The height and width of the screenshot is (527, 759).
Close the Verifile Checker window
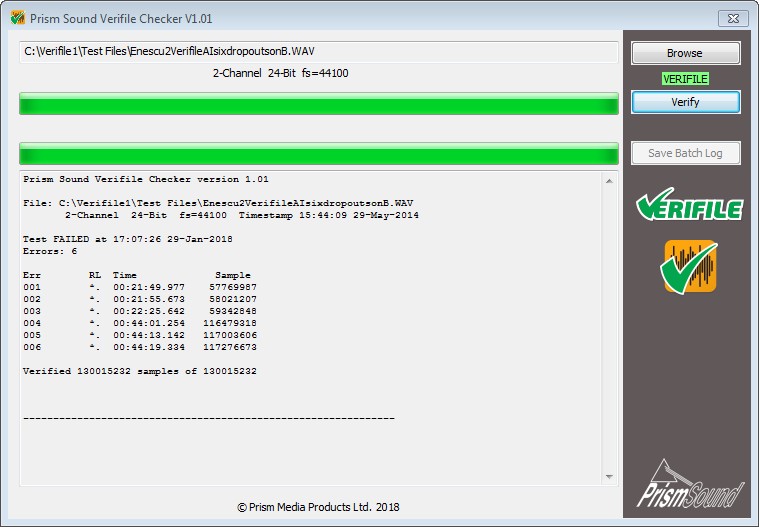[733, 18]
